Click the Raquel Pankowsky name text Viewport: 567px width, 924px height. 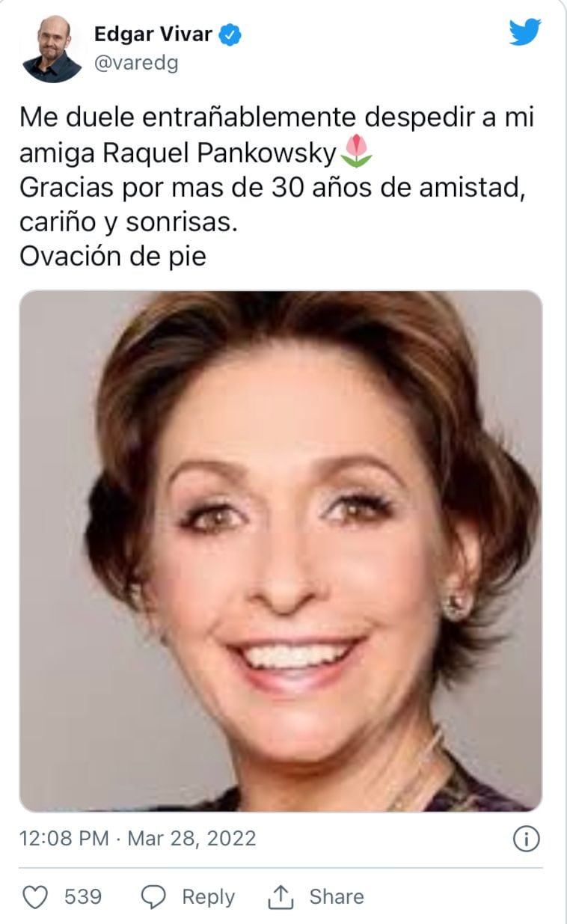click(x=218, y=153)
